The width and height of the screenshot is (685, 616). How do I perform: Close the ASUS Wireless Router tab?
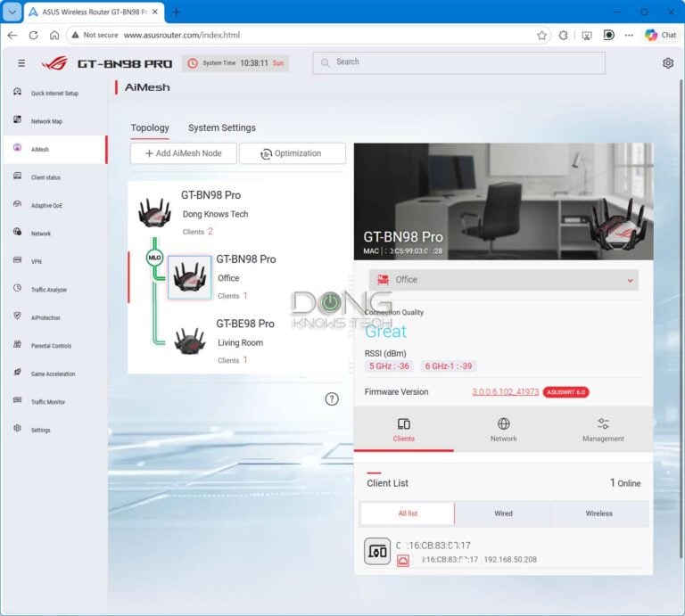coord(154,12)
